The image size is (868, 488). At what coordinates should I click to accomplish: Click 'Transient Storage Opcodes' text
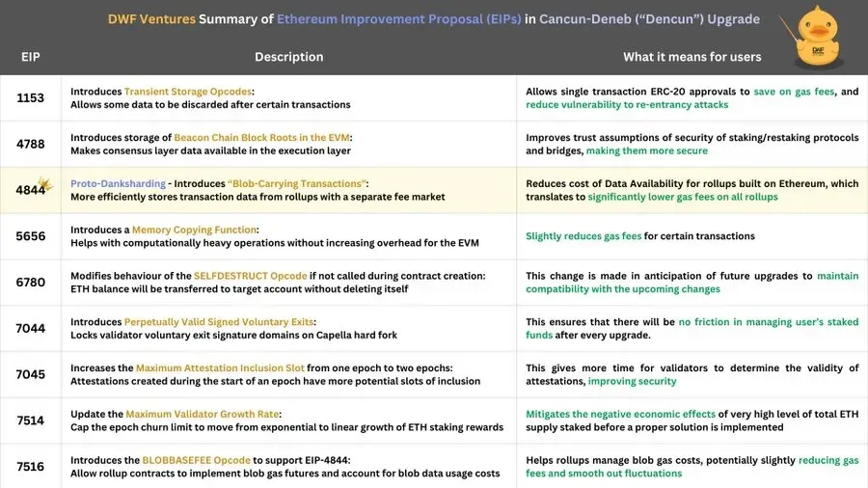click(x=188, y=92)
